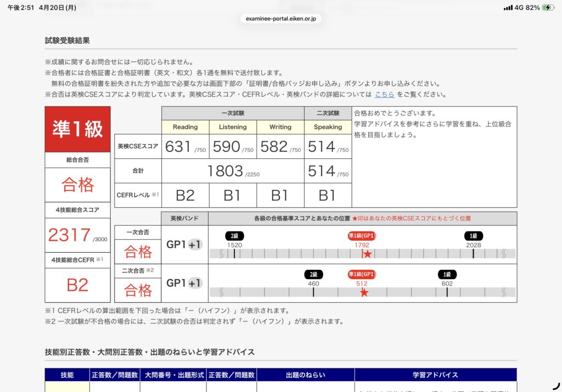Open the こちら details link
Screen dimensions: 562x392
click(384, 94)
